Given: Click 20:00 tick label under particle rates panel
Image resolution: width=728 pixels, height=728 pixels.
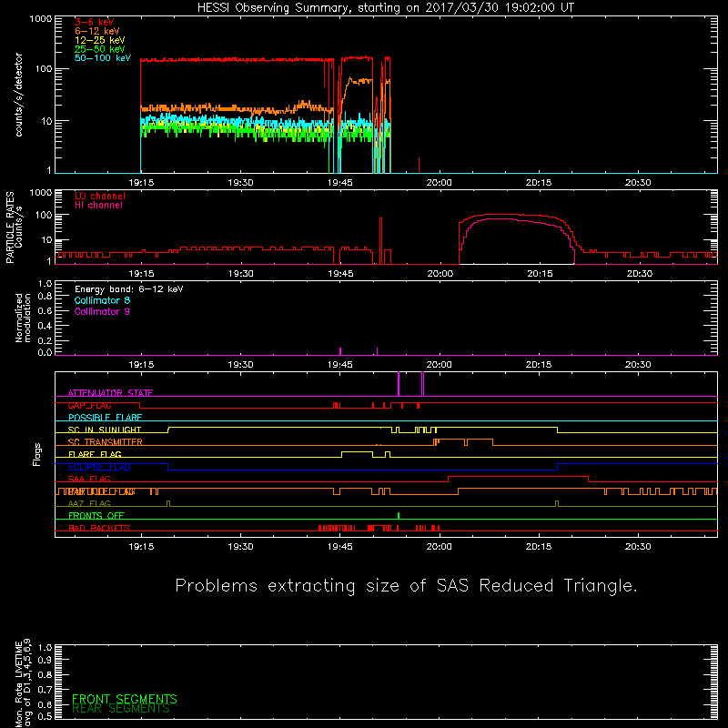Looking at the screenshot, I should [x=440, y=274].
